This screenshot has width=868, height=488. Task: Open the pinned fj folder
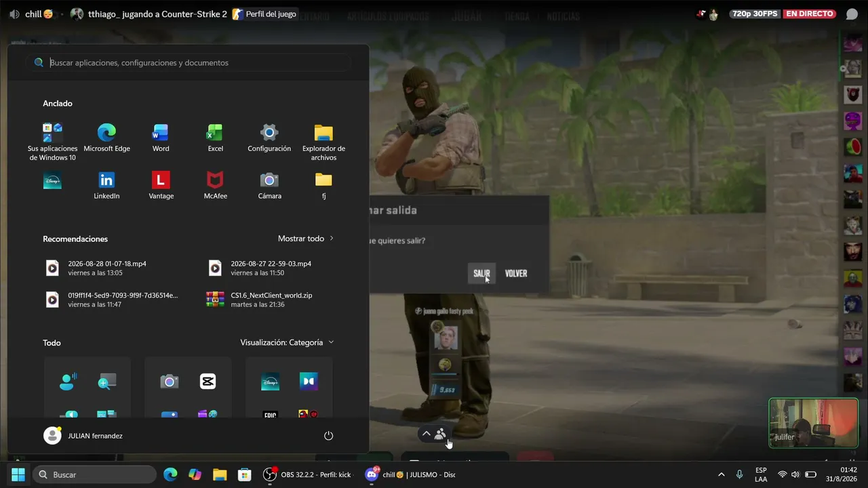(x=323, y=186)
